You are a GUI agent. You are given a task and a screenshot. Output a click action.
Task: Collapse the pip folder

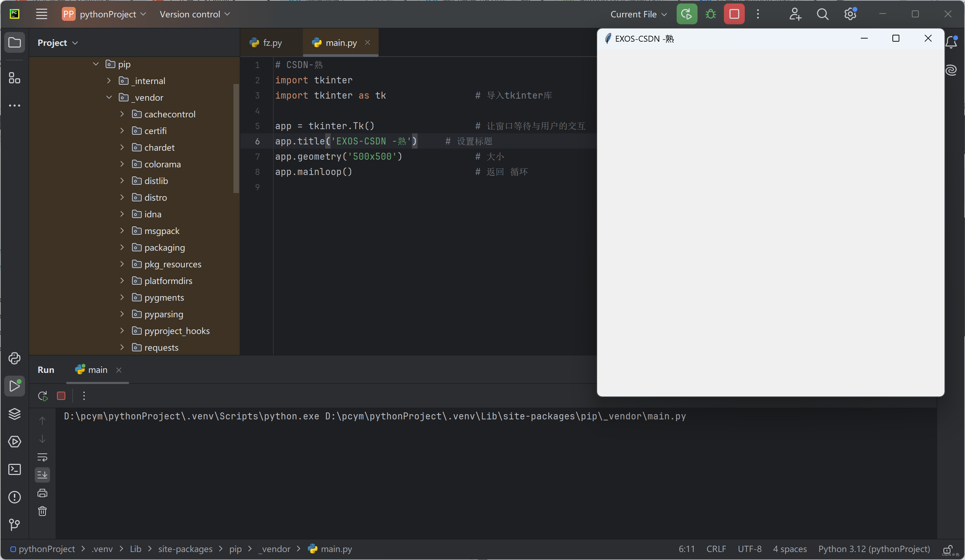pos(96,64)
